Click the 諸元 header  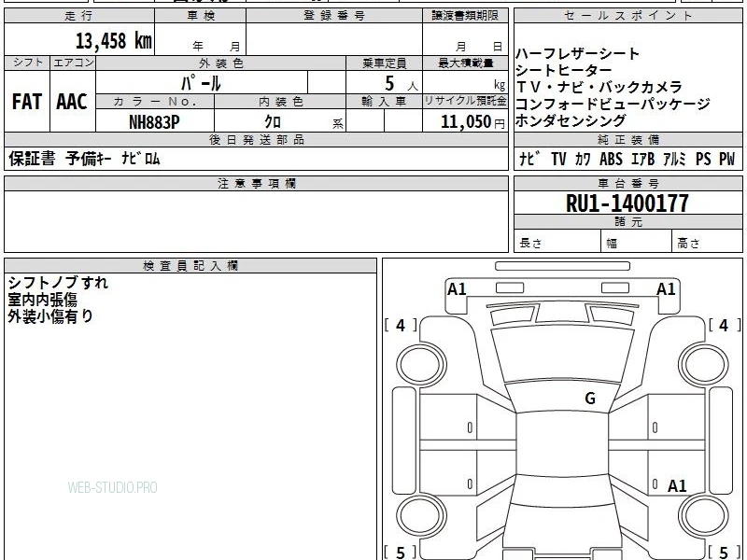[x=627, y=221]
